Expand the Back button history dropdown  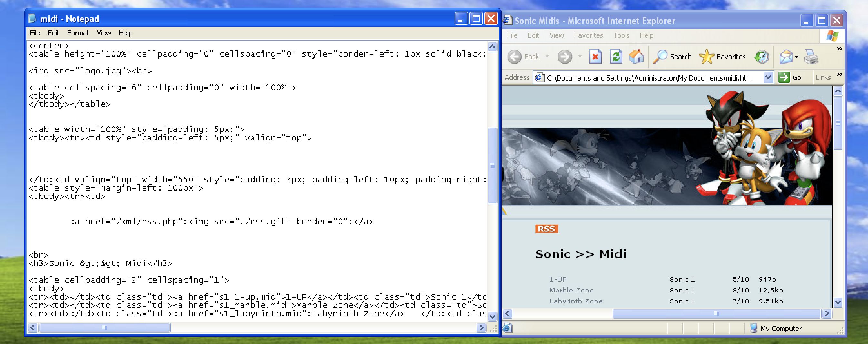tap(547, 57)
